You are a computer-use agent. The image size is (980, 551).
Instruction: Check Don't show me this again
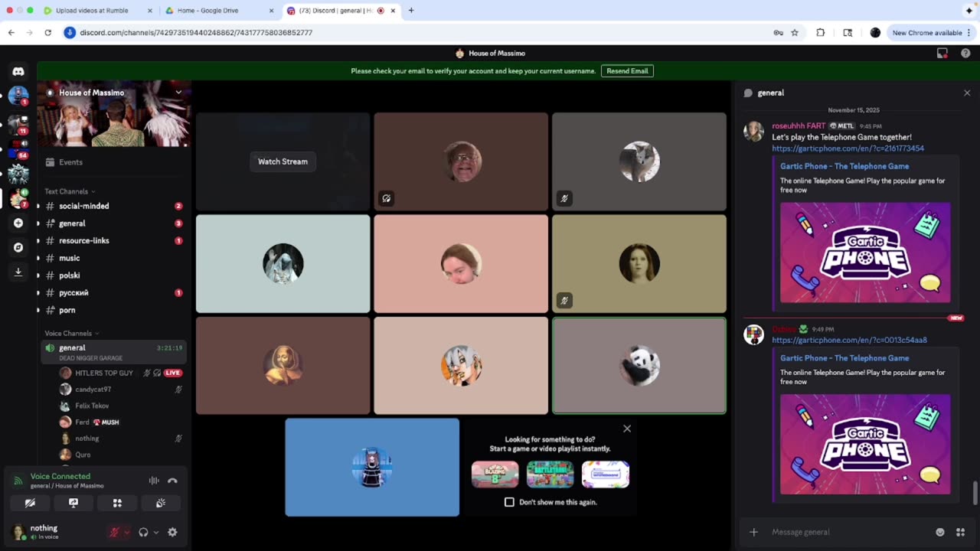click(509, 502)
